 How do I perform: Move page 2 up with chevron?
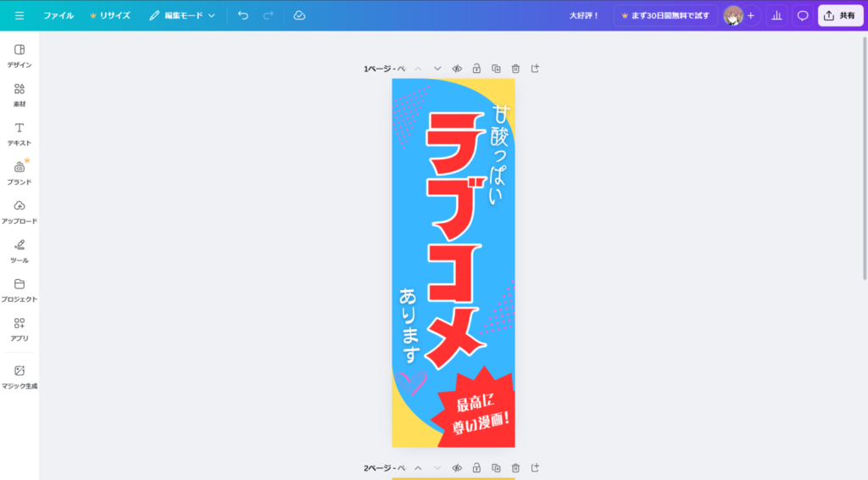(418, 468)
